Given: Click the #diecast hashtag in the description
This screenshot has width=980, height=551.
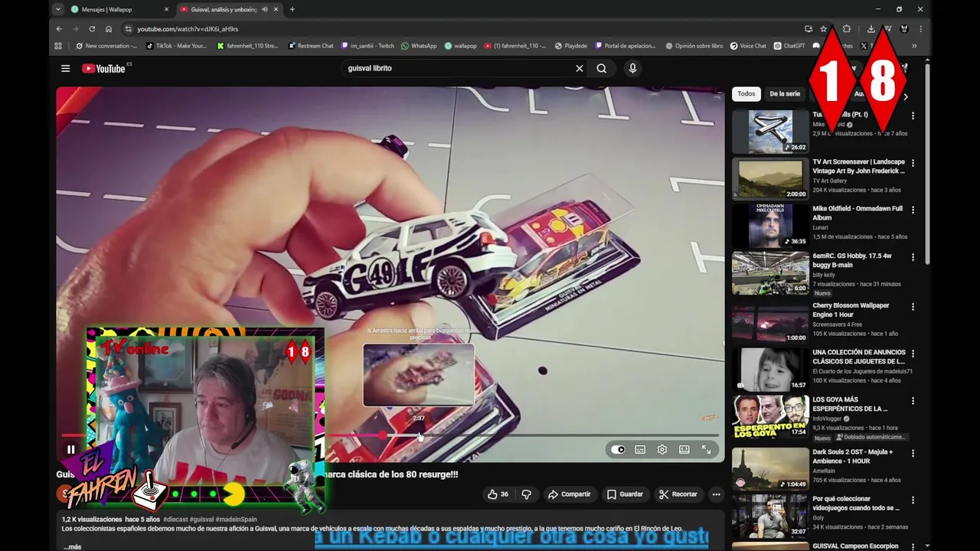Looking at the screenshot, I should pos(175,520).
